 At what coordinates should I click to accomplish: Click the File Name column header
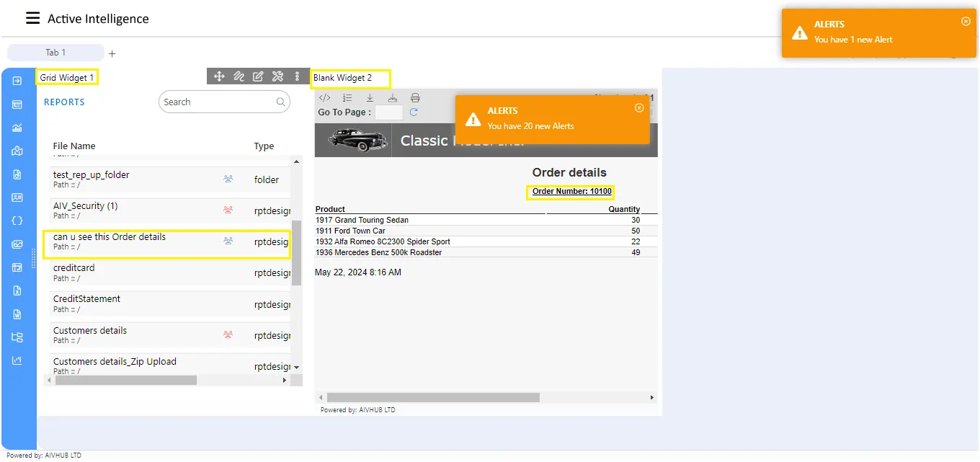pyautogui.click(x=74, y=146)
